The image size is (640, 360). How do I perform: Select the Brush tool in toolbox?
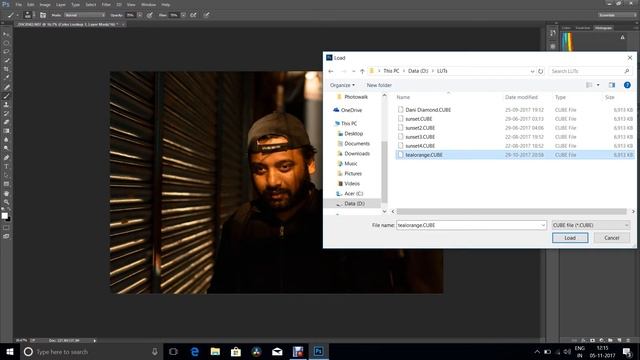tap(6, 96)
